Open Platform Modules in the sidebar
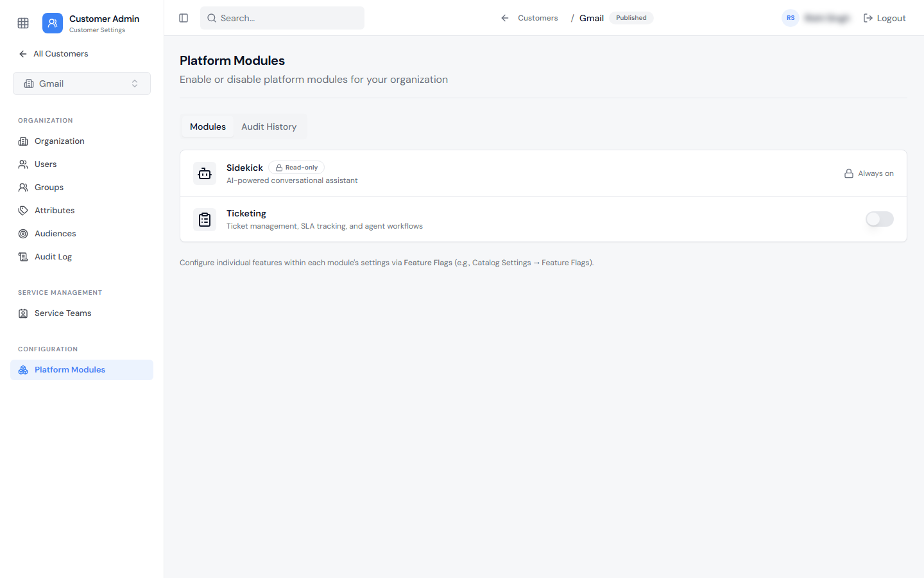This screenshot has width=924, height=578. pos(81,370)
